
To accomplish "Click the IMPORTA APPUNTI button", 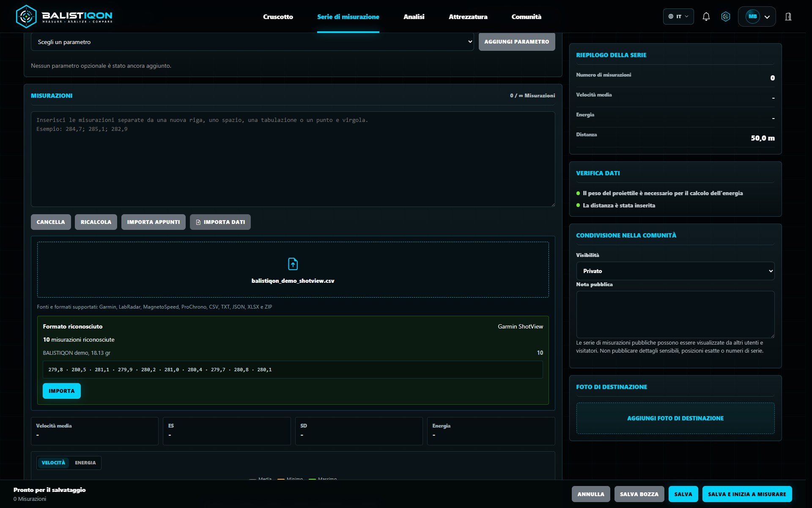I will (x=154, y=222).
